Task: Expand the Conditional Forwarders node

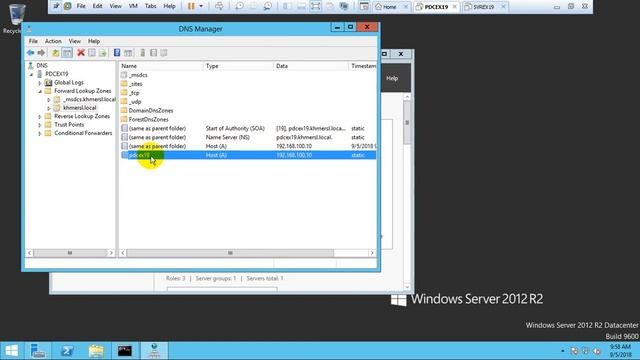Action: pyautogui.click(x=40, y=133)
